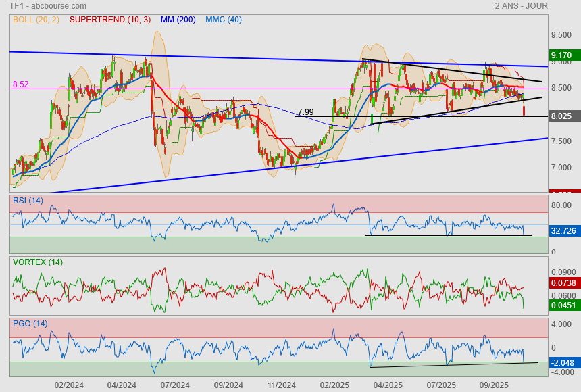Click the 09/2025 date on the time axis
This screenshot has height=392, width=581.
[494, 385]
